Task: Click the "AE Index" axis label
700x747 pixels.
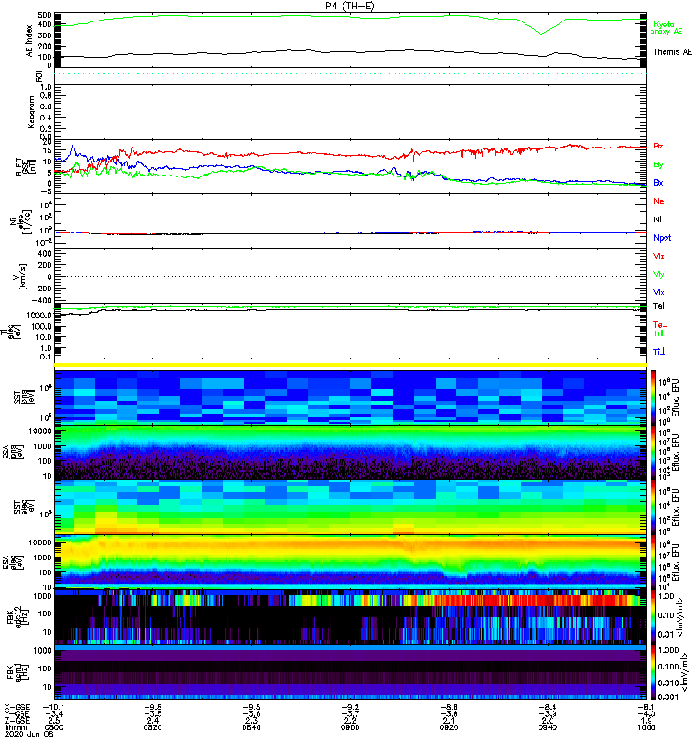Action: point(29,41)
